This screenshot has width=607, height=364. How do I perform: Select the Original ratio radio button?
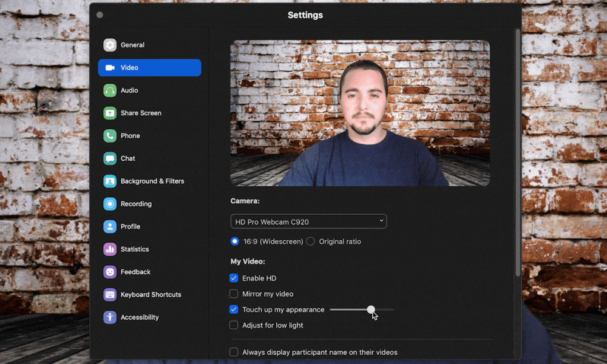[311, 241]
